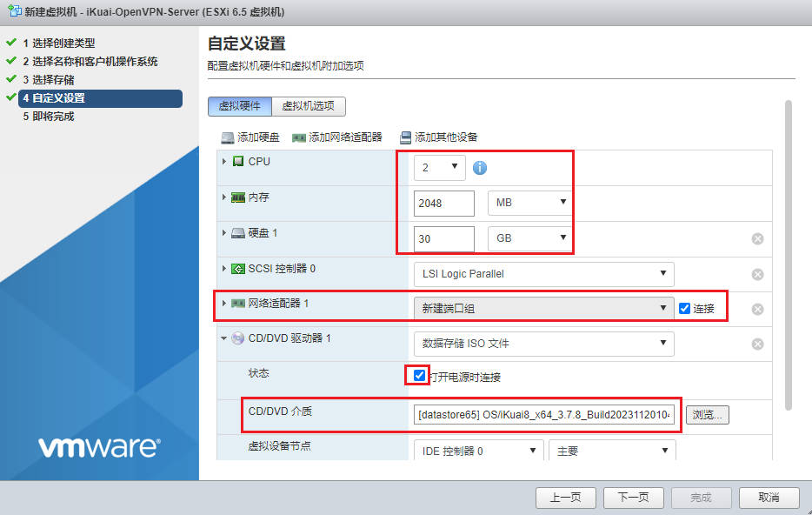Click the CD/DVD media ISO path field
The height and width of the screenshot is (515, 812).
[x=543, y=415]
